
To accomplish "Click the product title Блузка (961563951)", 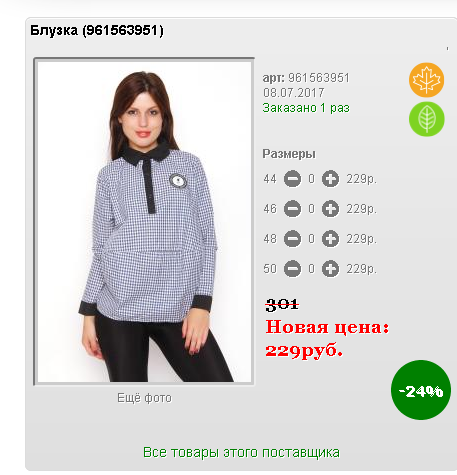I will (x=97, y=30).
